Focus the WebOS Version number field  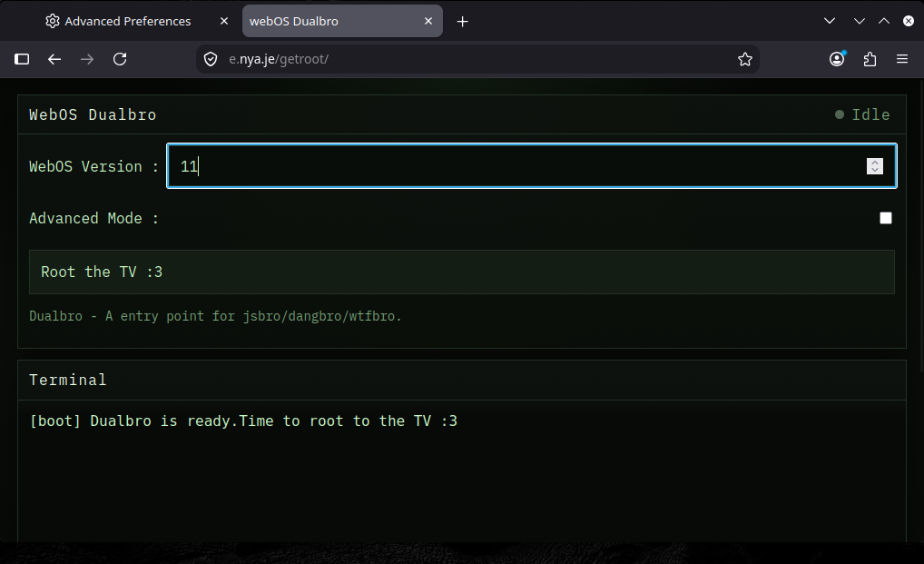point(532,166)
